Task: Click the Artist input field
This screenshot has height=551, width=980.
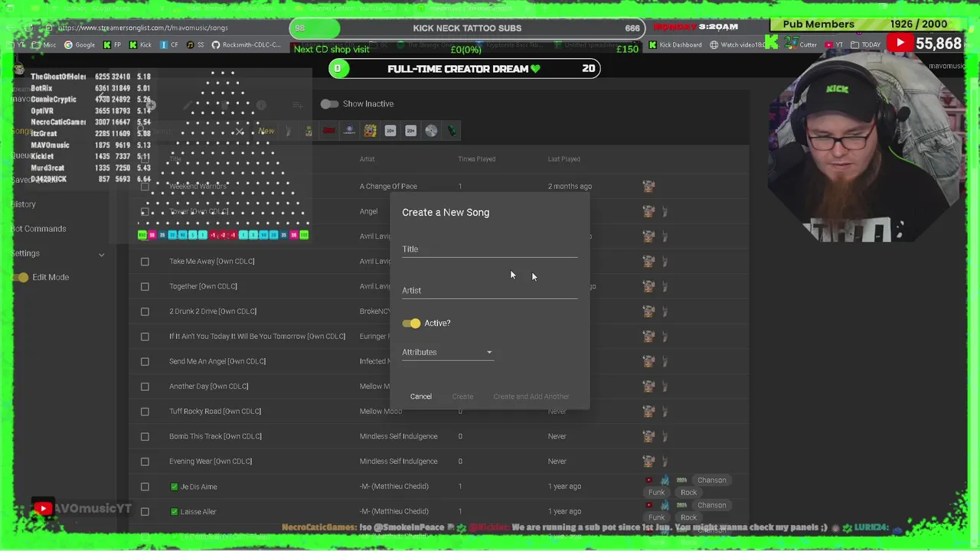Action: coord(489,290)
